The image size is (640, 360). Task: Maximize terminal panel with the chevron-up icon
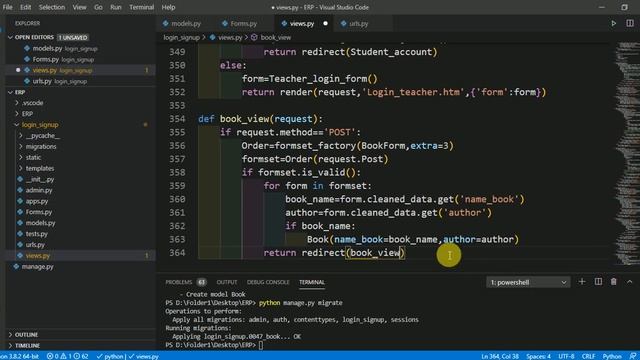tap(629, 282)
